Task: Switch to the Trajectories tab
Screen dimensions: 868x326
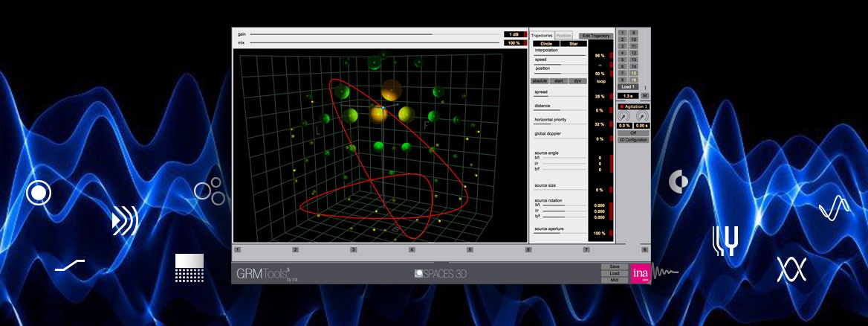Action: pyautogui.click(x=542, y=36)
